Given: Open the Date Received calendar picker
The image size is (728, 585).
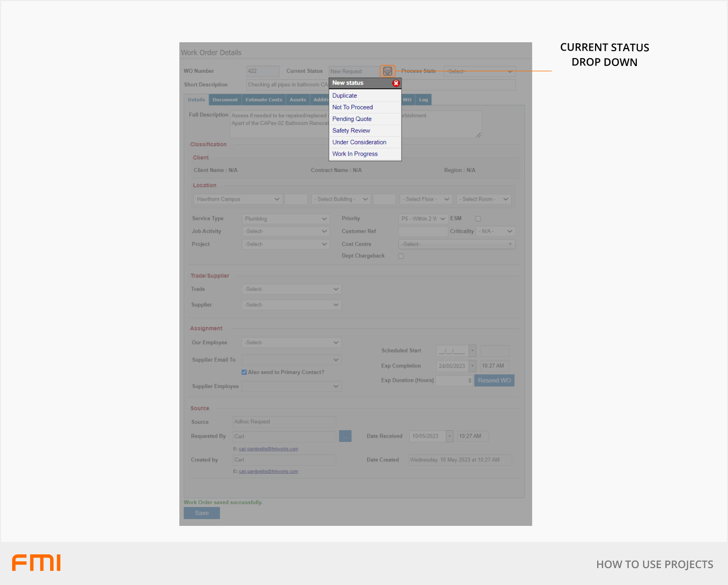Looking at the screenshot, I should (x=449, y=436).
